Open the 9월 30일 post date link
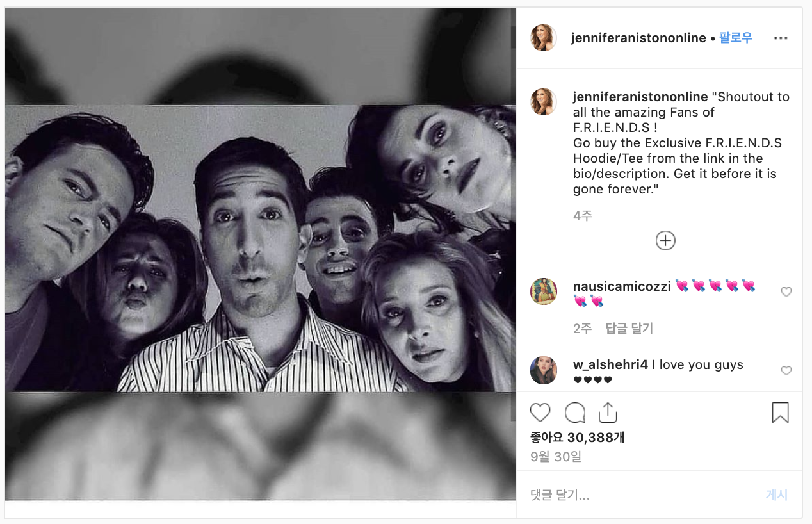812x524 pixels. (x=556, y=457)
